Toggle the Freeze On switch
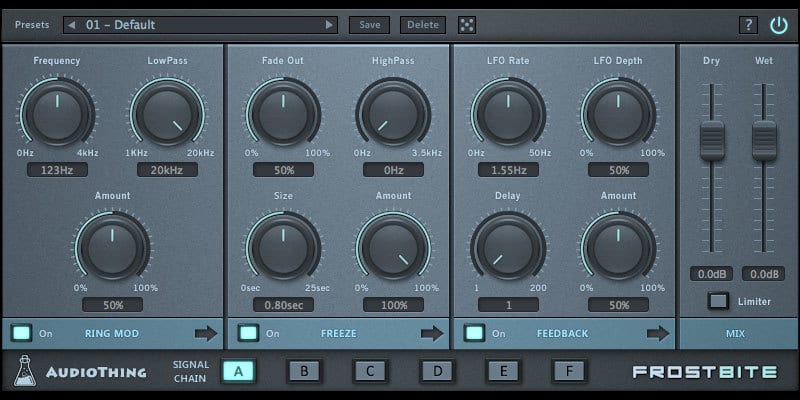Viewport: 800px width, 400px height. (x=248, y=333)
